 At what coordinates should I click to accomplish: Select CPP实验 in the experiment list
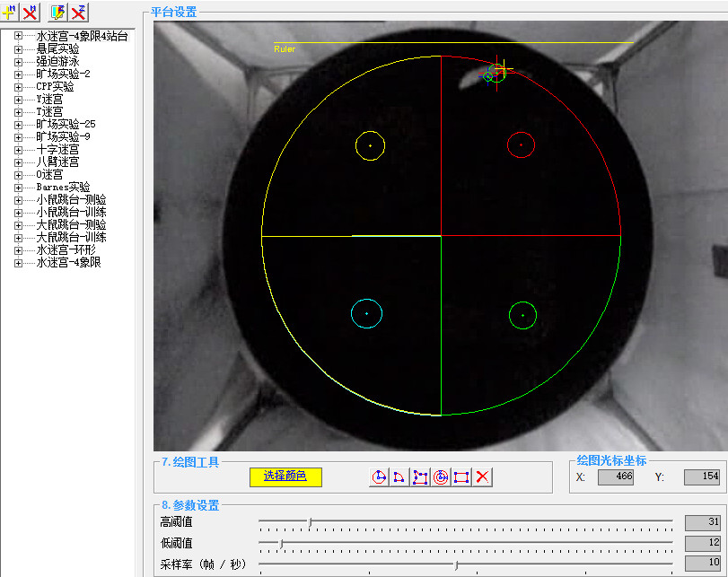pyautogui.click(x=55, y=86)
